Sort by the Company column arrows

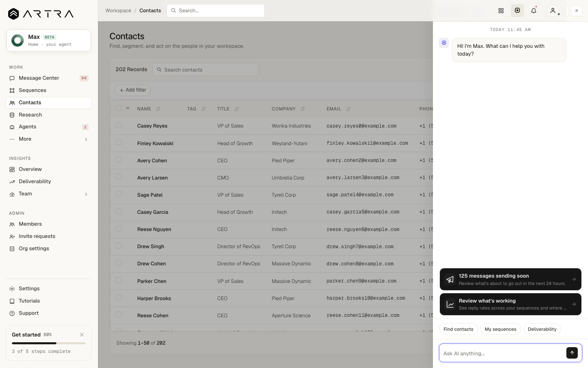[x=303, y=109]
